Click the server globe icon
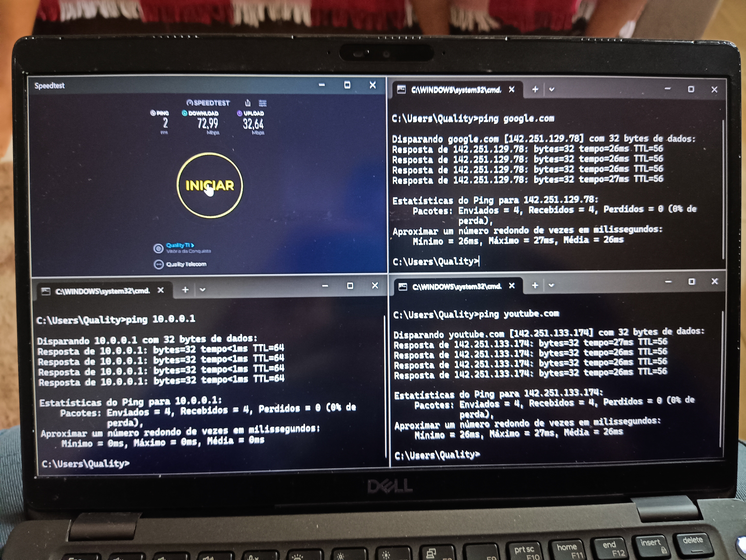The image size is (746, 560). (x=158, y=249)
